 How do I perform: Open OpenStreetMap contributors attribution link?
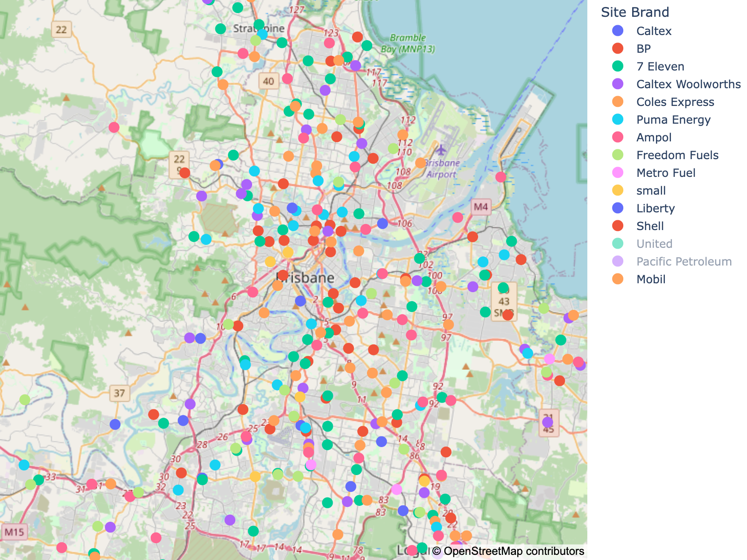tap(514, 552)
